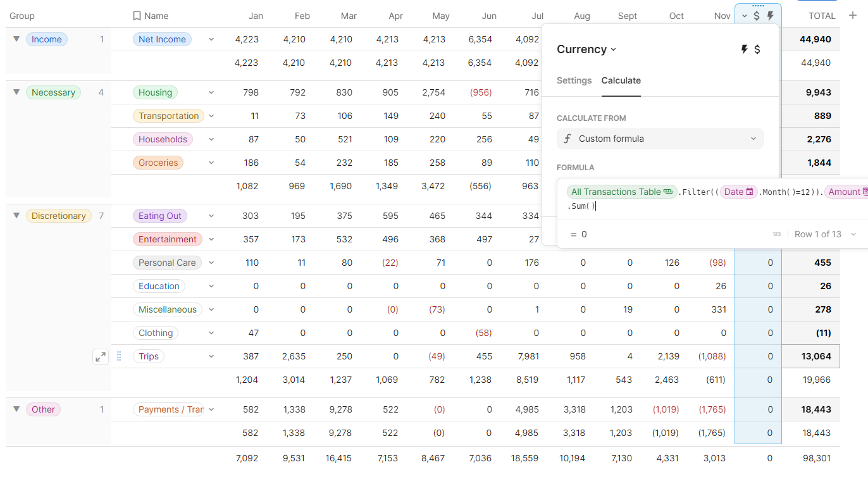
Task: Switch to the Settings tab
Action: [574, 80]
